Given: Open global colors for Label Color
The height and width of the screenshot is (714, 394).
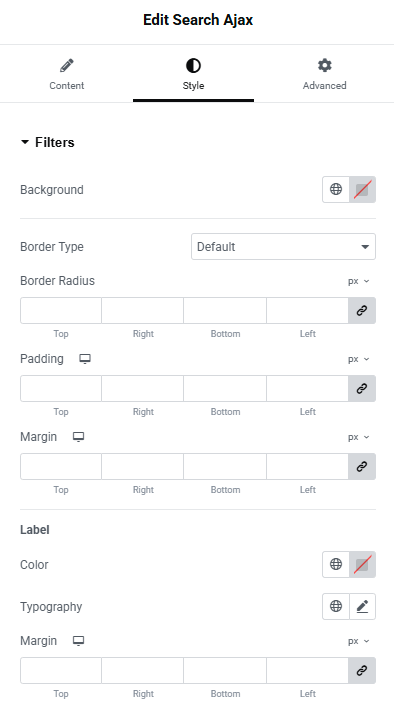Looking at the screenshot, I should pos(336,564).
